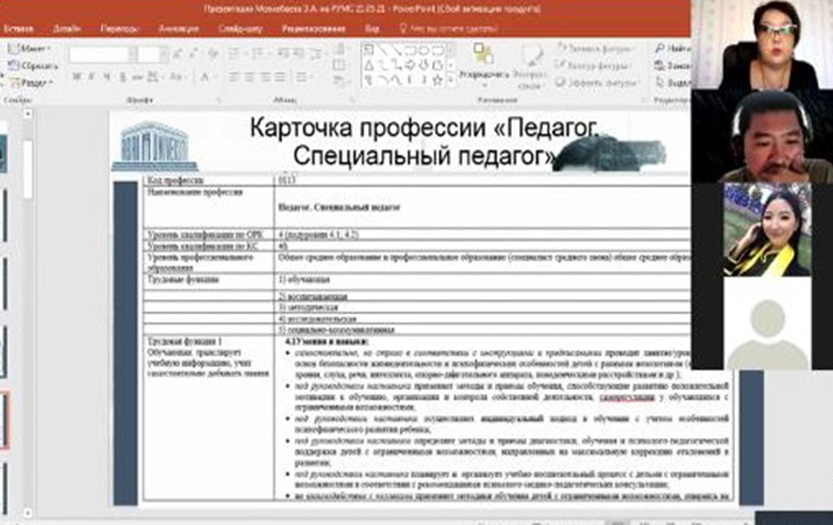Screen dimensions: 833x525
Task: Toggle italic text formatting
Action: click(91, 77)
